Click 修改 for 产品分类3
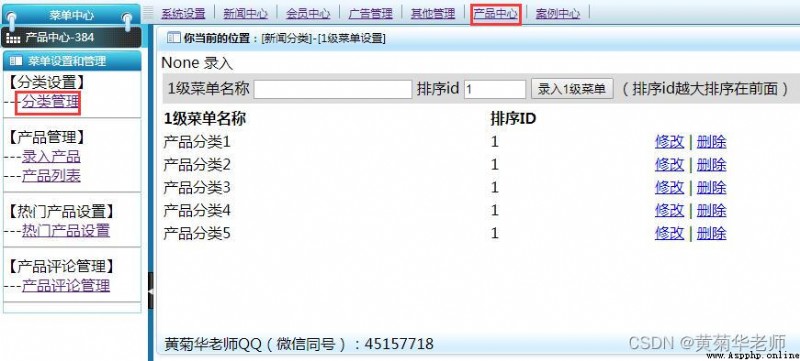The height and width of the screenshot is (361, 800). [669, 188]
